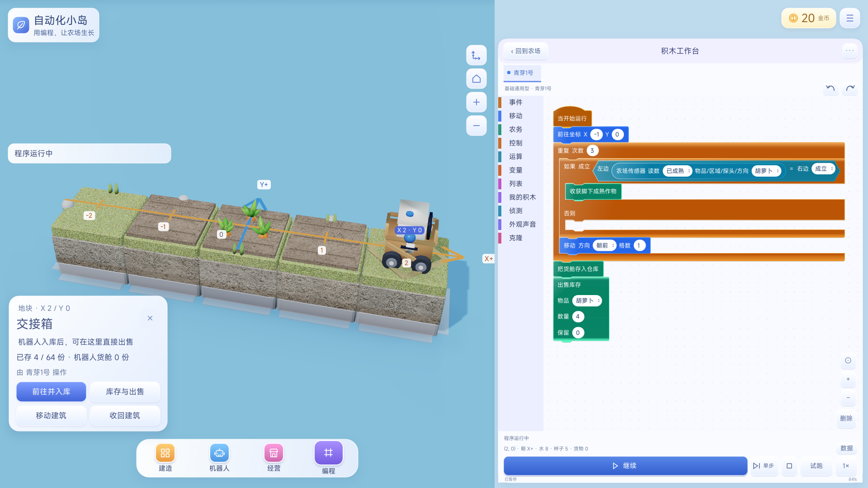Screen dimensions: 868x488
Task: Click the 试跑 test run button
Action: tap(816, 466)
